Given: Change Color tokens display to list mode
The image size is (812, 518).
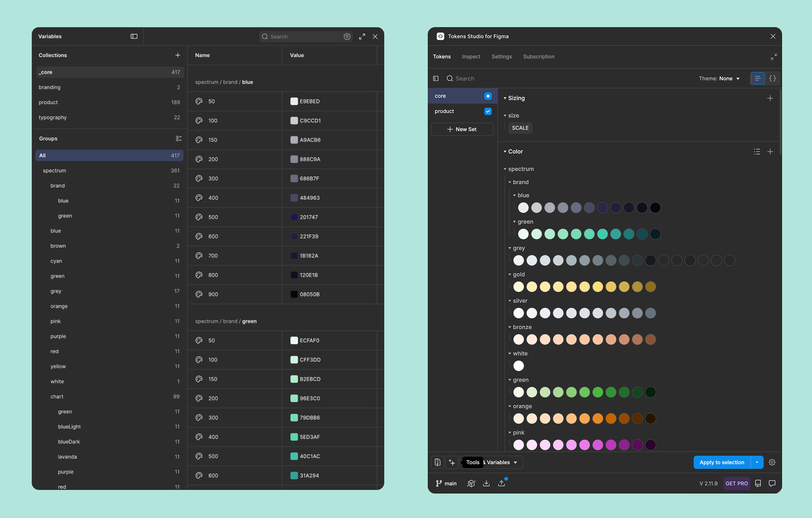Looking at the screenshot, I should (757, 152).
